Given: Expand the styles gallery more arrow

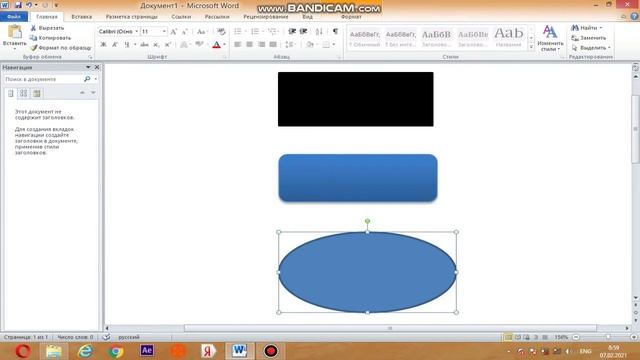Looking at the screenshot, I should coord(531,47).
